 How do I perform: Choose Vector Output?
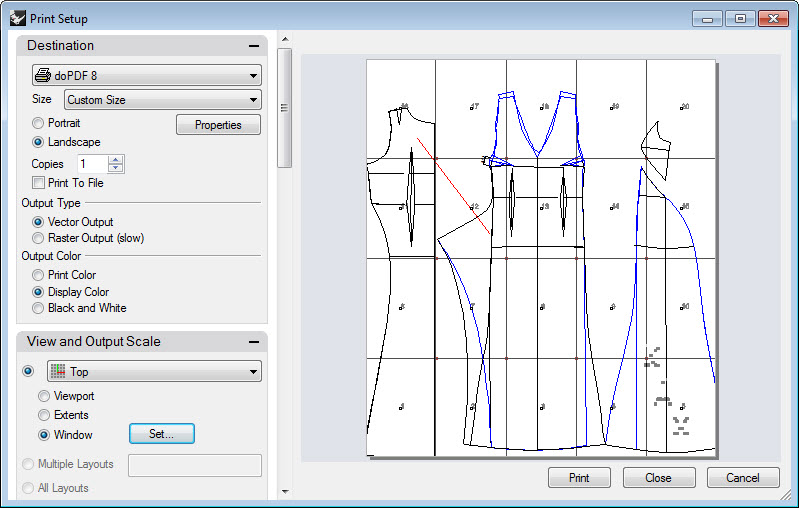tap(38, 222)
